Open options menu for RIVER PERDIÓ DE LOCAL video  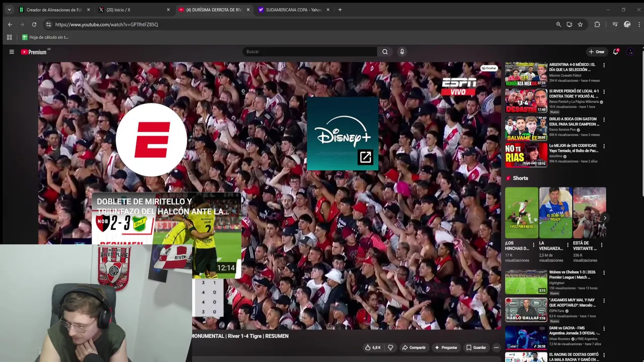pyautogui.click(x=604, y=92)
